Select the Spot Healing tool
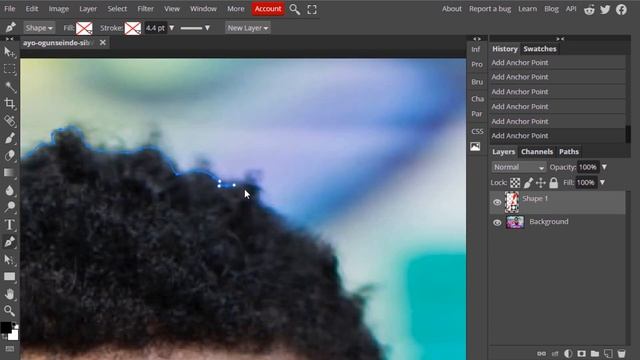This screenshot has width=640, height=360. 9,121
